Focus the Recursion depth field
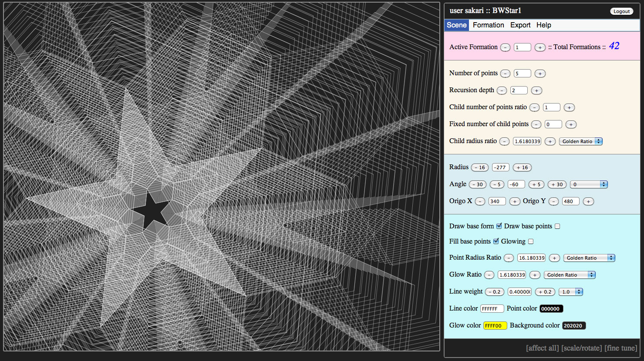The width and height of the screenshot is (644, 361). 519,90
